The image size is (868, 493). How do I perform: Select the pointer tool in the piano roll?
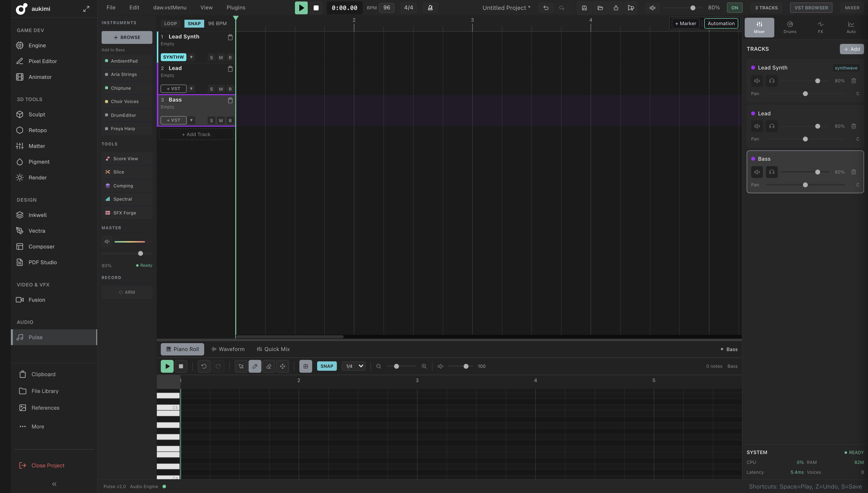coord(241,366)
